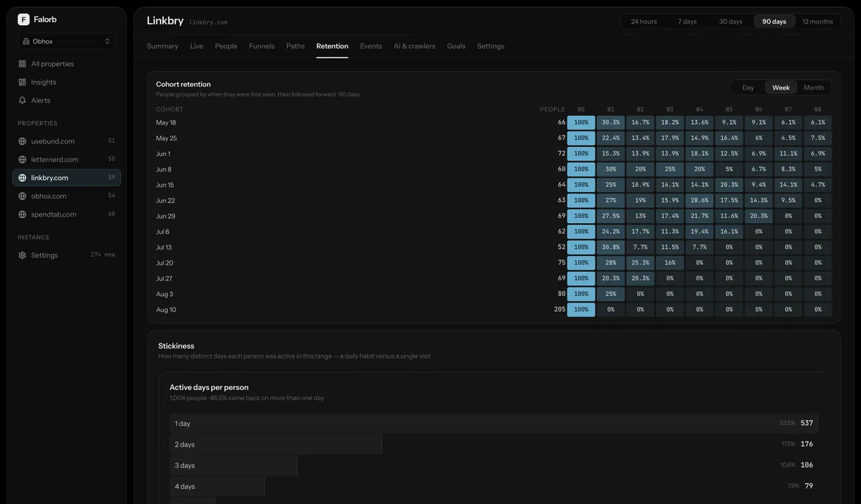Switch to the Events tab
The width and height of the screenshot is (861, 504).
pos(371,46)
